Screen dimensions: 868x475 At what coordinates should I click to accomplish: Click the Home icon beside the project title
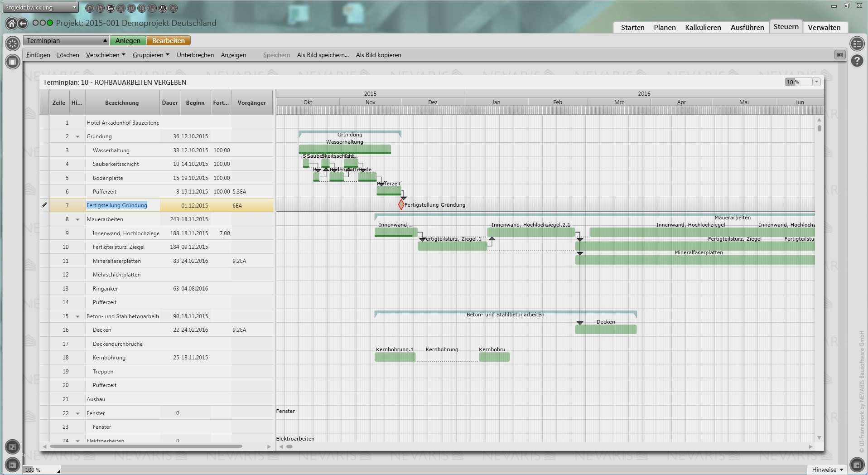(x=11, y=23)
